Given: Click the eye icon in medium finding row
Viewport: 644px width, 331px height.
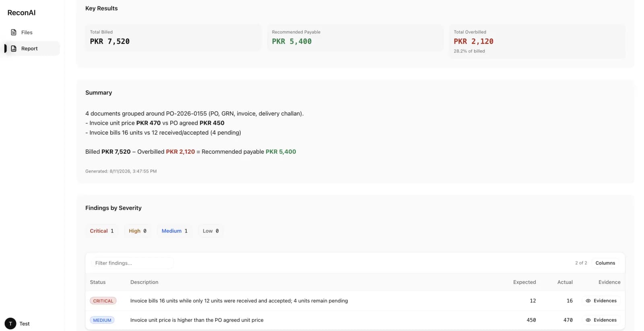Looking at the screenshot, I should 588,320.
